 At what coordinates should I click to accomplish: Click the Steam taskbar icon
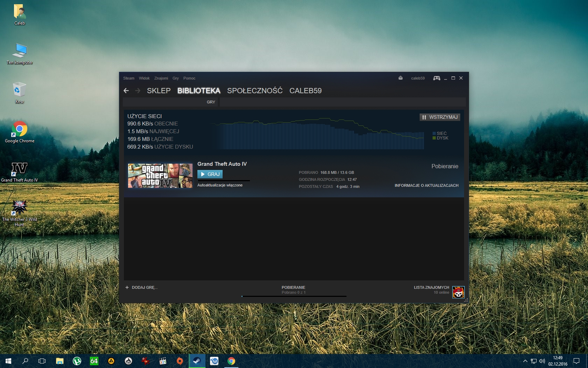[197, 361]
